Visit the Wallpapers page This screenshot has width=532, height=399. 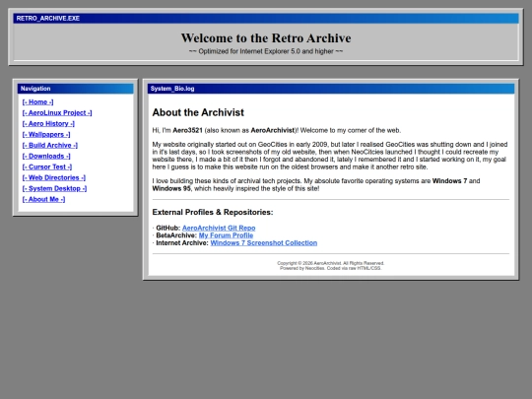coord(46,135)
